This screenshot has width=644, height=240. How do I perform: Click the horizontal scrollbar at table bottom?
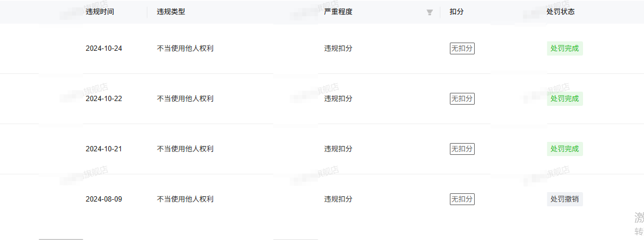[61, 239]
